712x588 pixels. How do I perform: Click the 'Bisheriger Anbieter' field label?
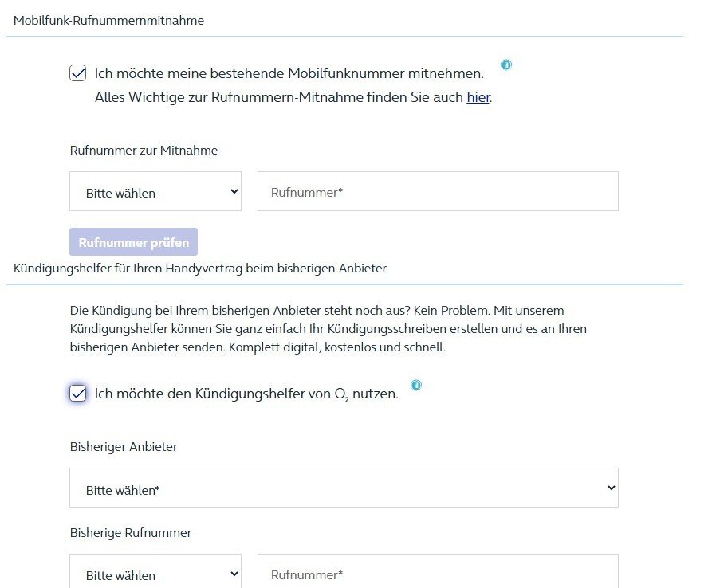click(x=124, y=447)
